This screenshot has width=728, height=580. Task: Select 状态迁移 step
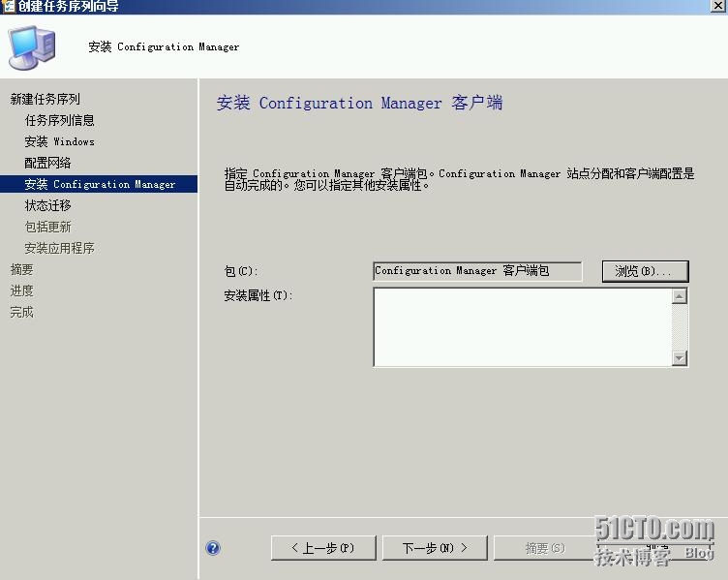tap(47, 205)
